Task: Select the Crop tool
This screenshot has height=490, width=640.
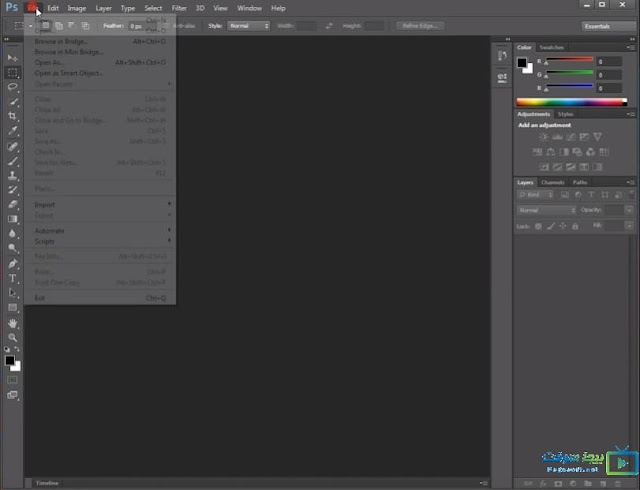Action: point(13,116)
